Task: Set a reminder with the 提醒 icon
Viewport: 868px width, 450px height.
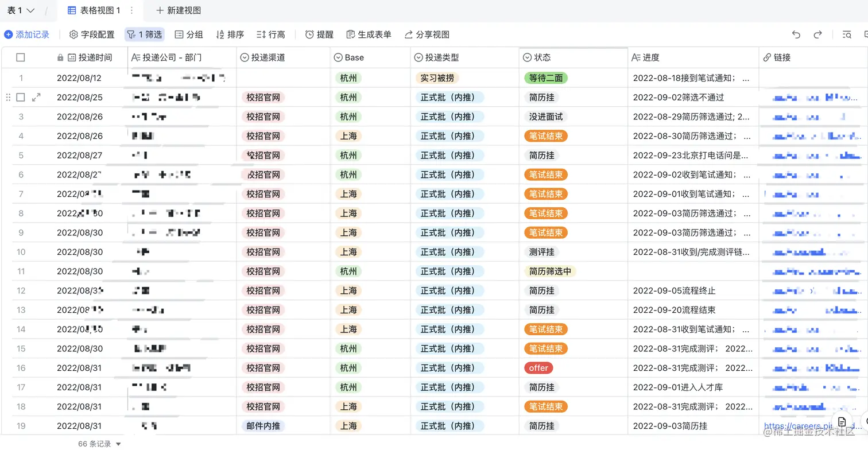Action: pos(318,34)
